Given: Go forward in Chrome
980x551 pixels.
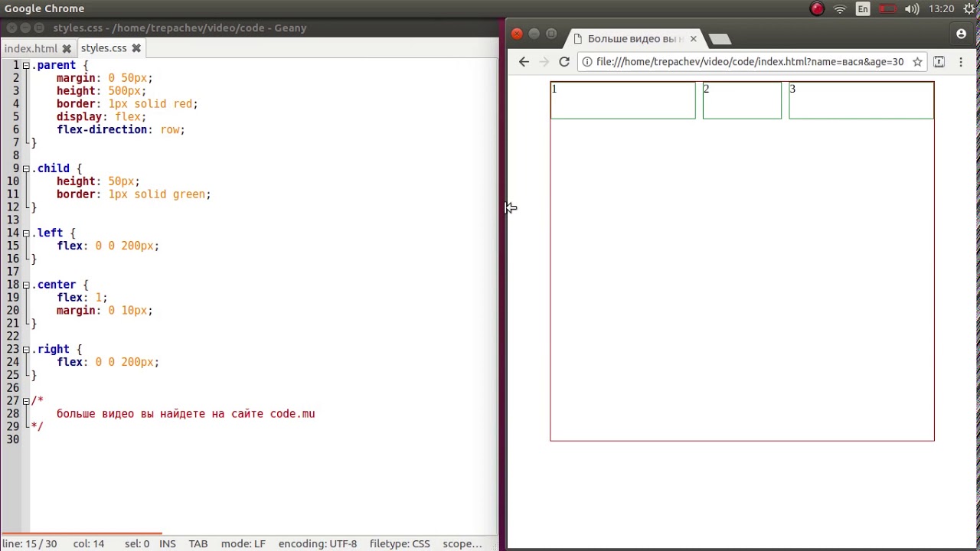Looking at the screenshot, I should (x=544, y=62).
